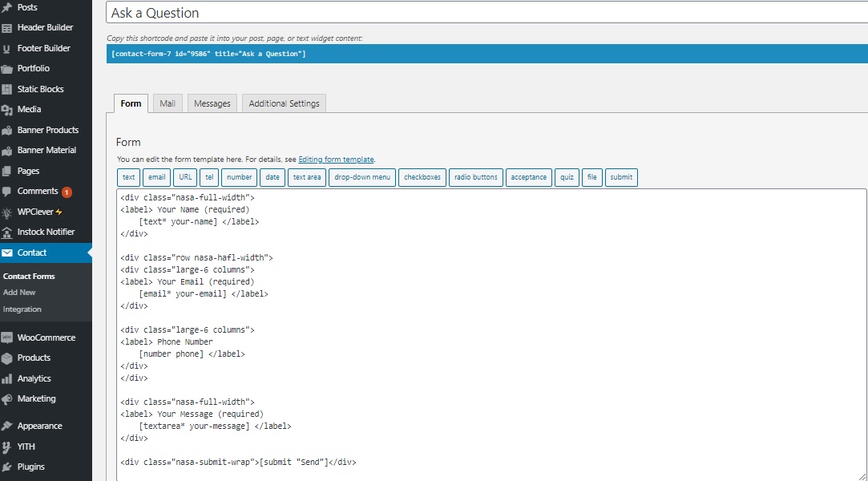Click the Appearance paintbrush icon
This screenshot has width=868, height=481.
pyautogui.click(x=6, y=426)
